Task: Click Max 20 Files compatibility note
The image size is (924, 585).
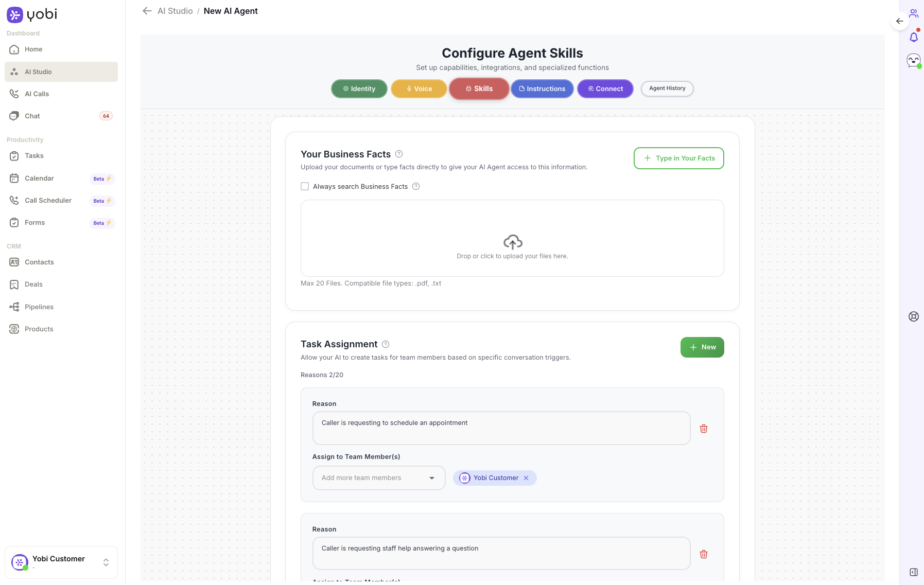Action: [x=371, y=283]
